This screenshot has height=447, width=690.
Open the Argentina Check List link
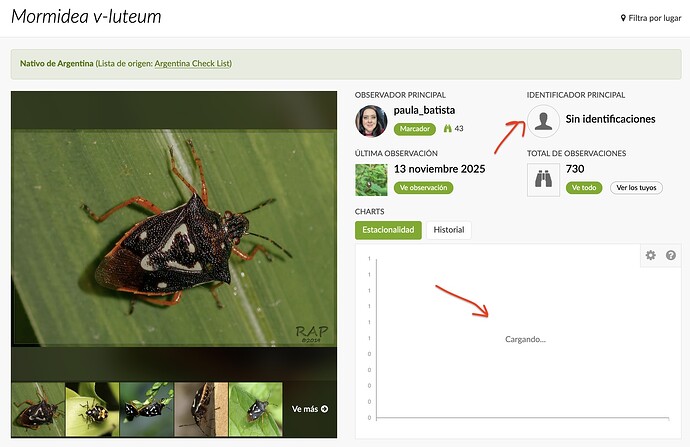[192, 63]
